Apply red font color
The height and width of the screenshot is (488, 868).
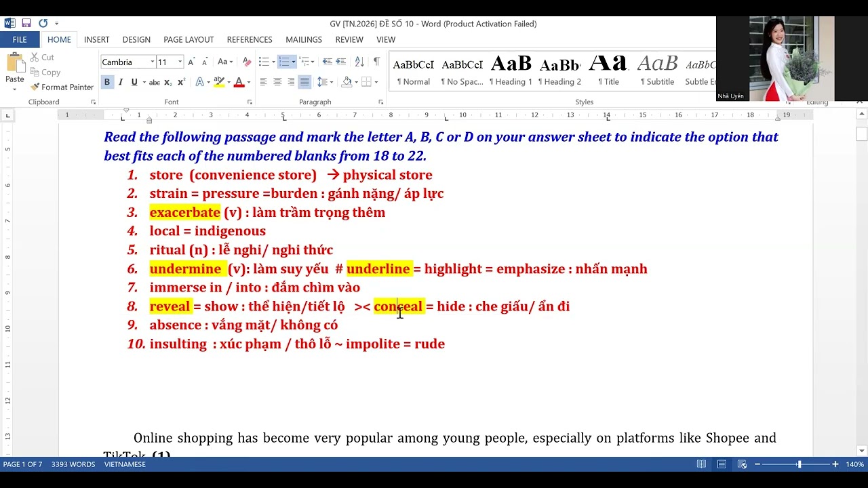(x=239, y=82)
